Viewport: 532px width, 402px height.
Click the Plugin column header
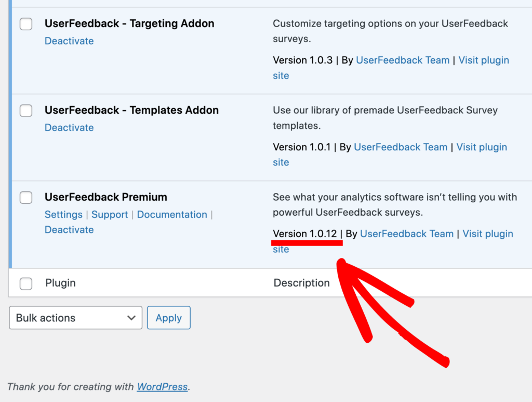(x=60, y=283)
